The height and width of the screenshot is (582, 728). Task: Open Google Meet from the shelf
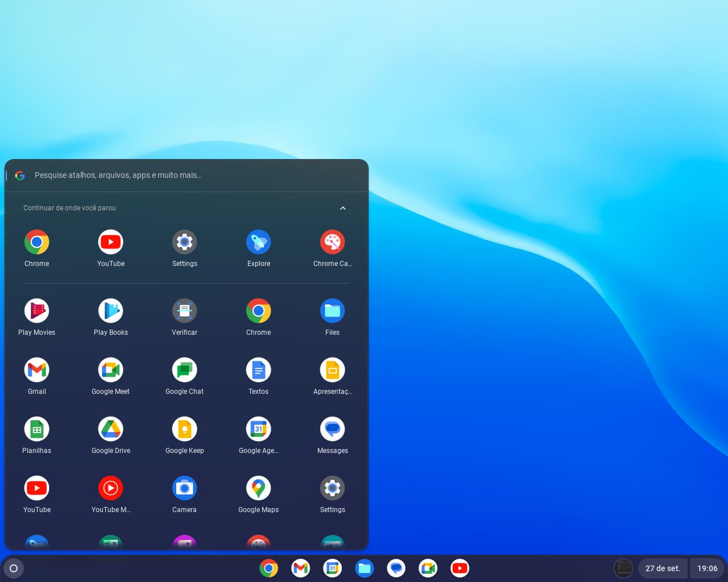pos(428,568)
